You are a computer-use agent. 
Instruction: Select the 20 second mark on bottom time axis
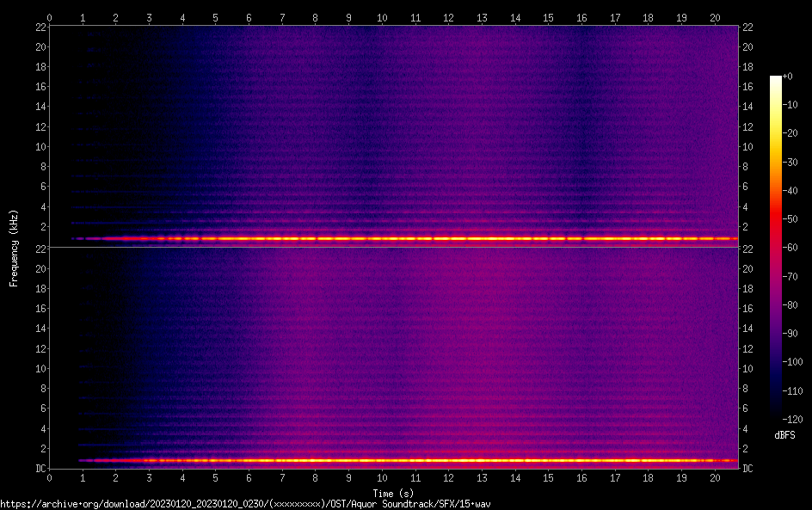(714, 477)
